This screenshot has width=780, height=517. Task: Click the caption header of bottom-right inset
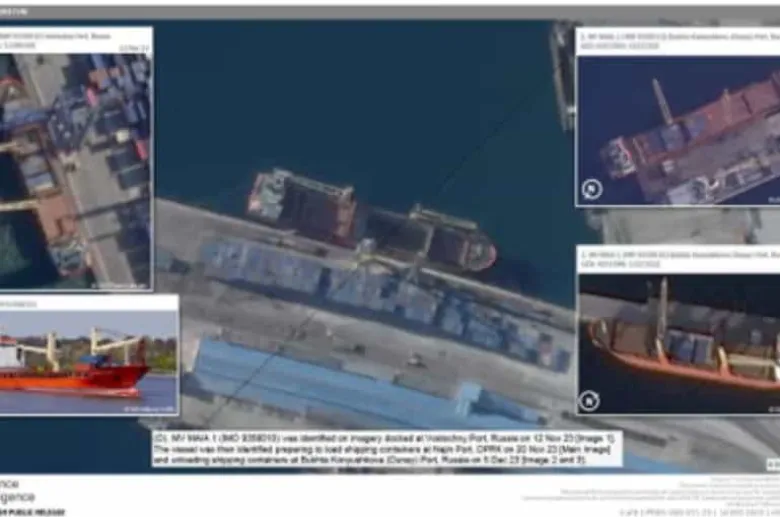[678, 259]
